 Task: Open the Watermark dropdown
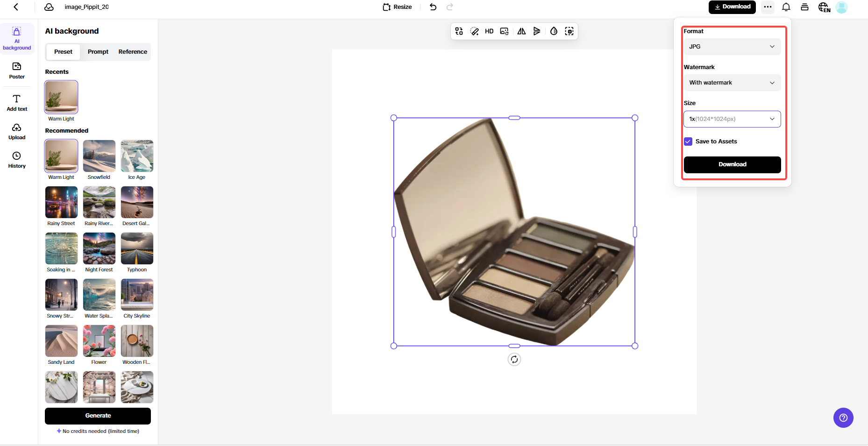tap(732, 82)
